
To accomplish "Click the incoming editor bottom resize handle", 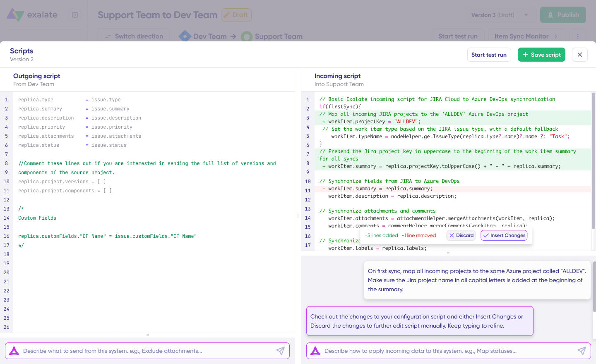I will click(x=449, y=253).
